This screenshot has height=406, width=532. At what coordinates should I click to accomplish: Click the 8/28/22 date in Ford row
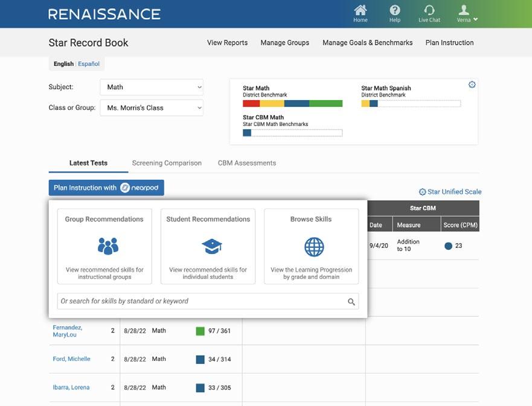coord(135,359)
